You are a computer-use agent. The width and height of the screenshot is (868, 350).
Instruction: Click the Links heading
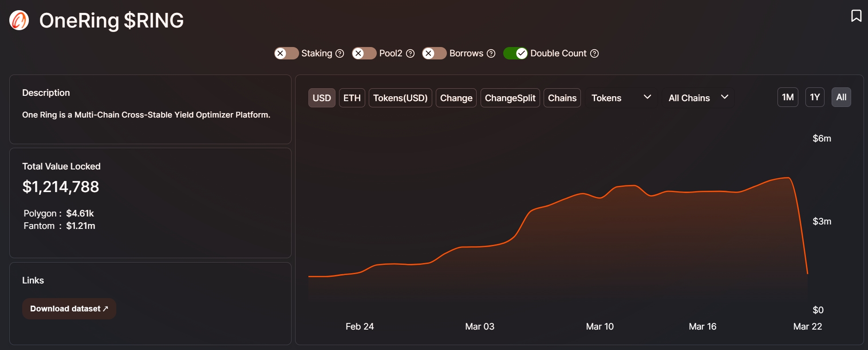[x=33, y=280]
